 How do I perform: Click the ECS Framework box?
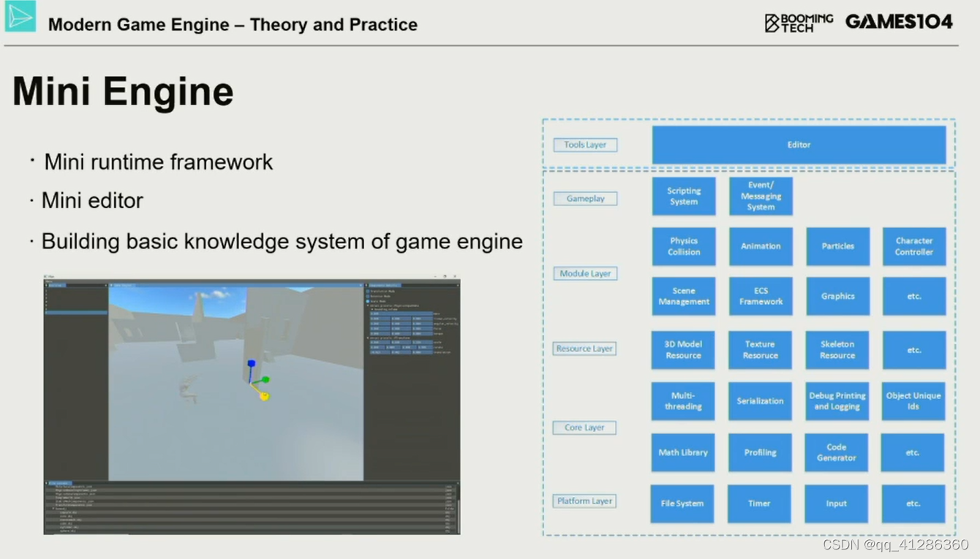coord(761,296)
